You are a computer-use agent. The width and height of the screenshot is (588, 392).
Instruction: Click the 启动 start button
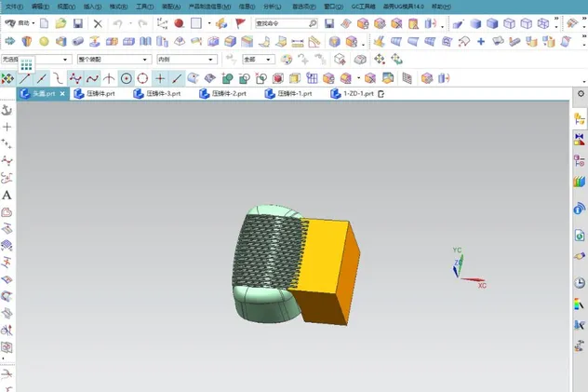coord(17,23)
